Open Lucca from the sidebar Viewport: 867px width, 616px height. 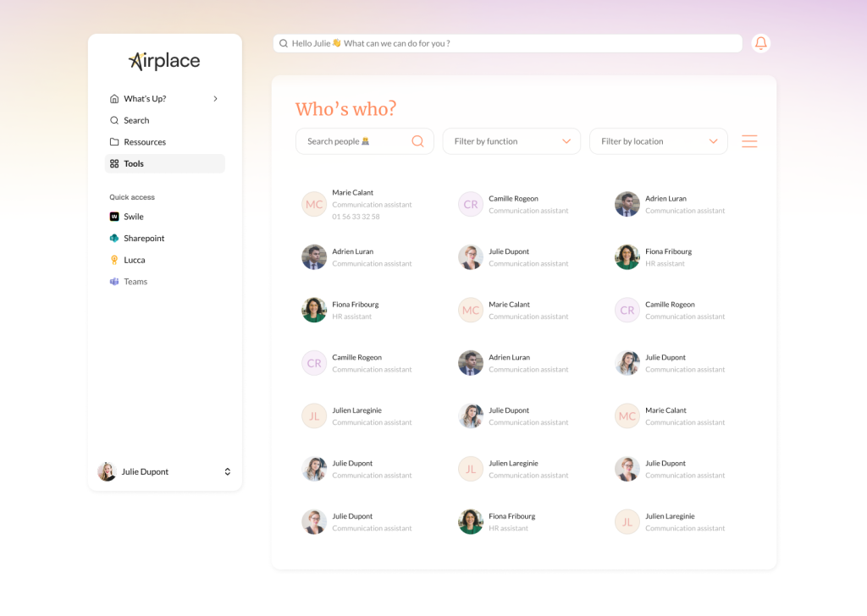[134, 260]
